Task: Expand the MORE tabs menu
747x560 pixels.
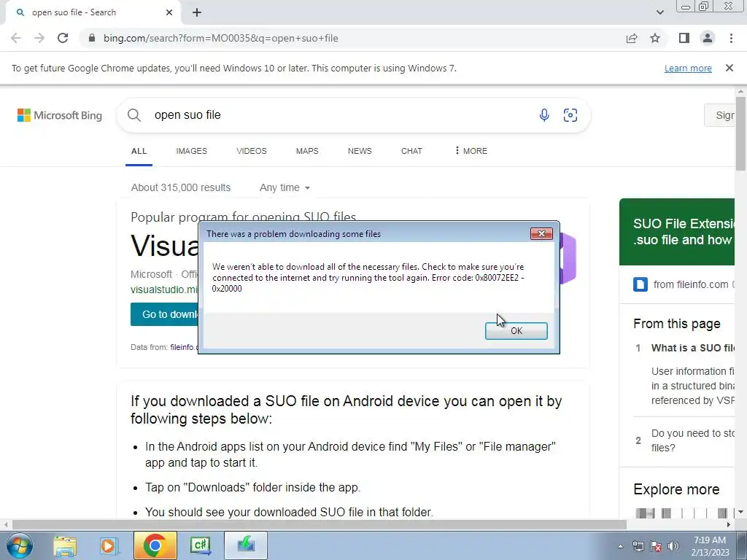Action: pyautogui.click(x=471, y=151)
